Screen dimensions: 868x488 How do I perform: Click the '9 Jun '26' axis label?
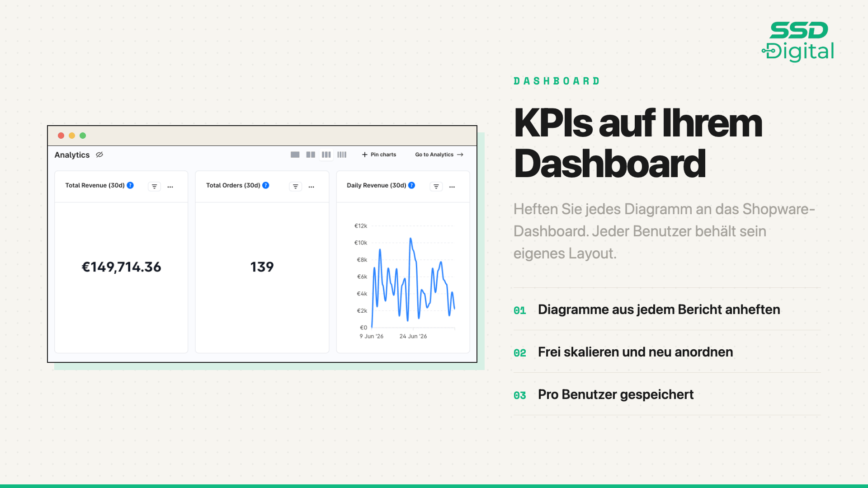(371, 336)
